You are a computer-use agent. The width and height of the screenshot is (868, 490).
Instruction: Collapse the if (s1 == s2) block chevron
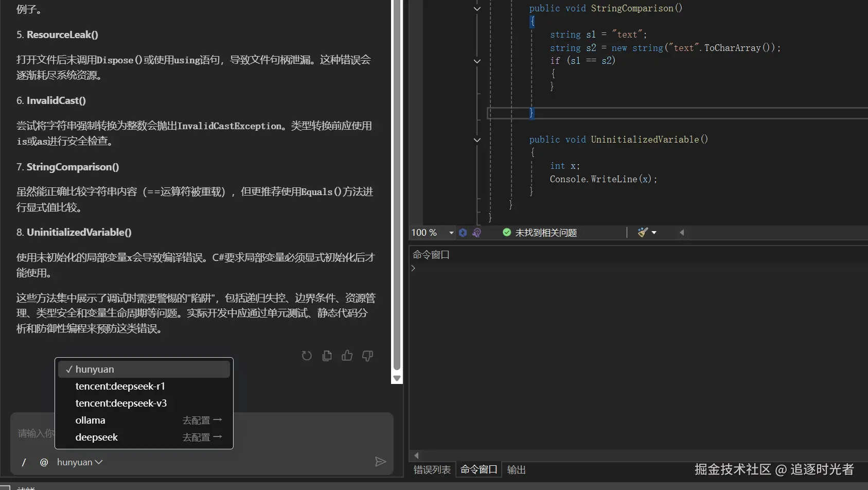pyautogui.click(x=477, y=61)
